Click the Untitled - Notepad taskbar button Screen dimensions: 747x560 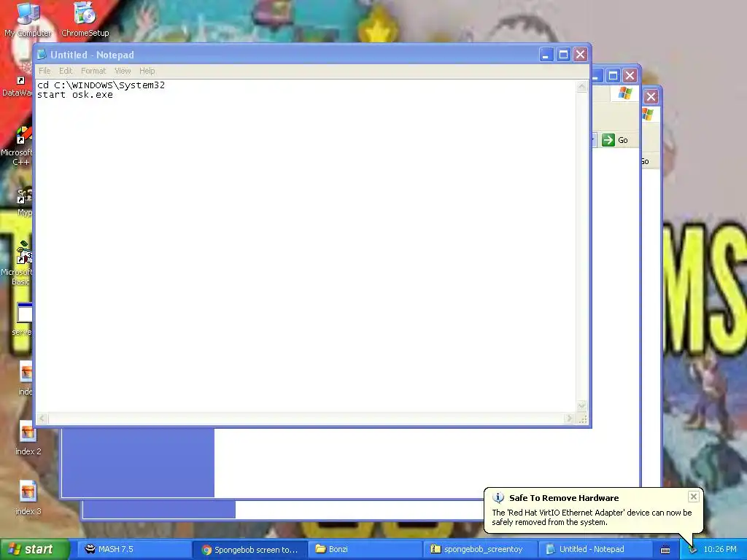(x=595, y=550)
